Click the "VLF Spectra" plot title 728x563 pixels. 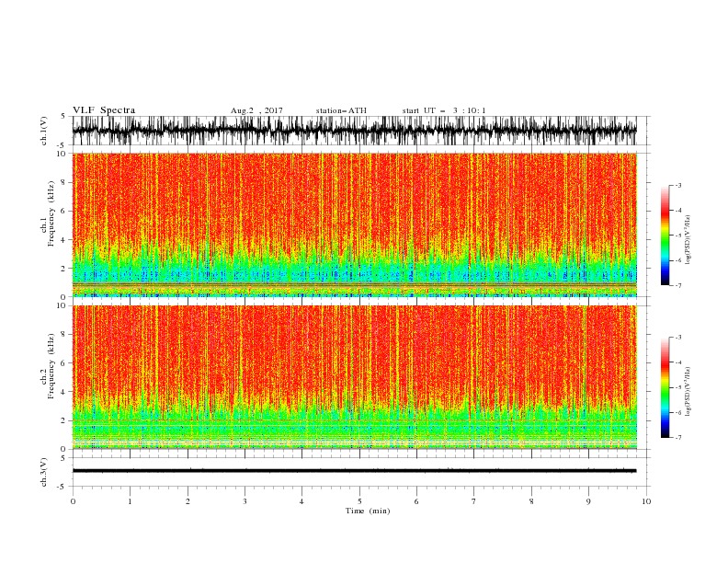click(104, 110)
